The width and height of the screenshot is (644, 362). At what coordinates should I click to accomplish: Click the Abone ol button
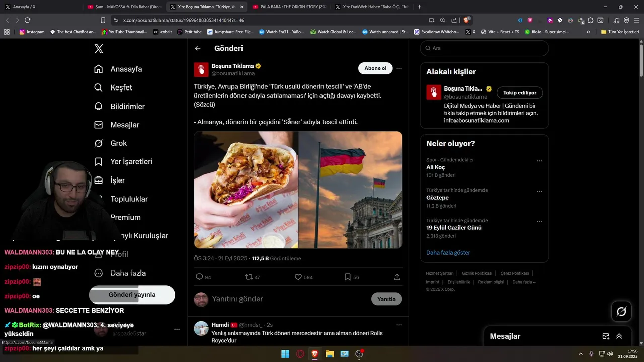(x=375, y=68)
